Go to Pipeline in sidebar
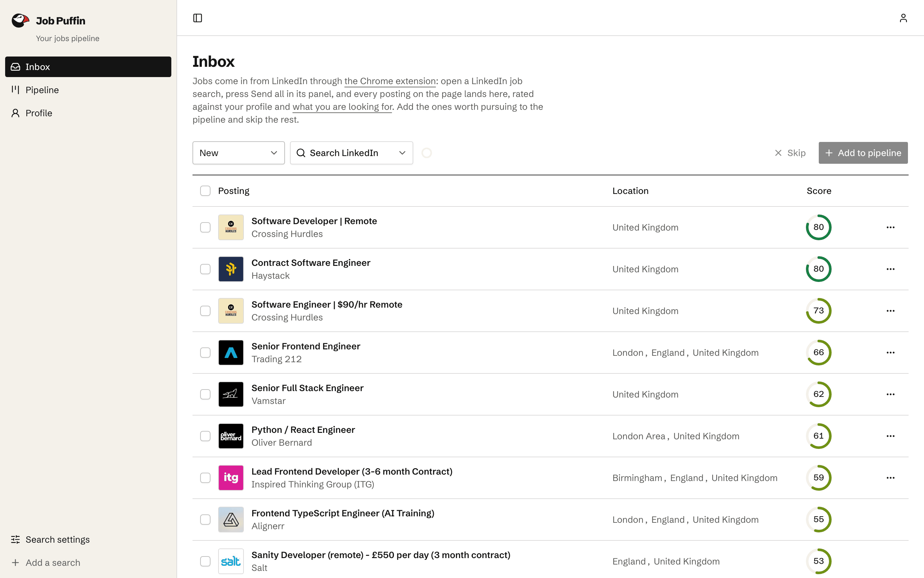This screenshot has width=924, height=578. [x=88, y=90]
